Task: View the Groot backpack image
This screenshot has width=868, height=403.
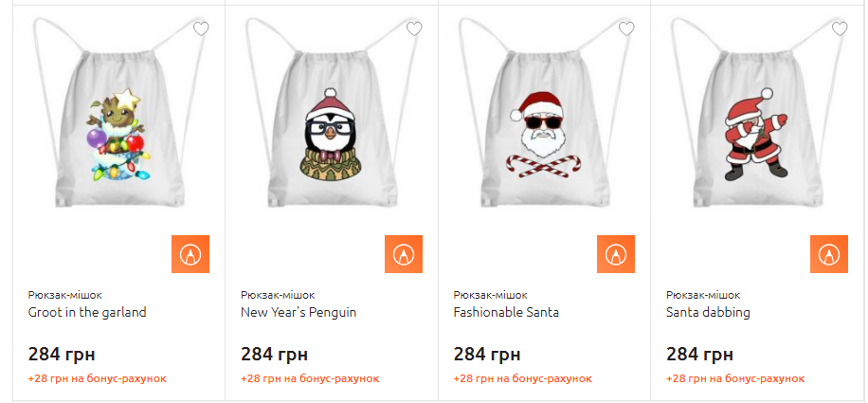Action: [x=119, y=114]
